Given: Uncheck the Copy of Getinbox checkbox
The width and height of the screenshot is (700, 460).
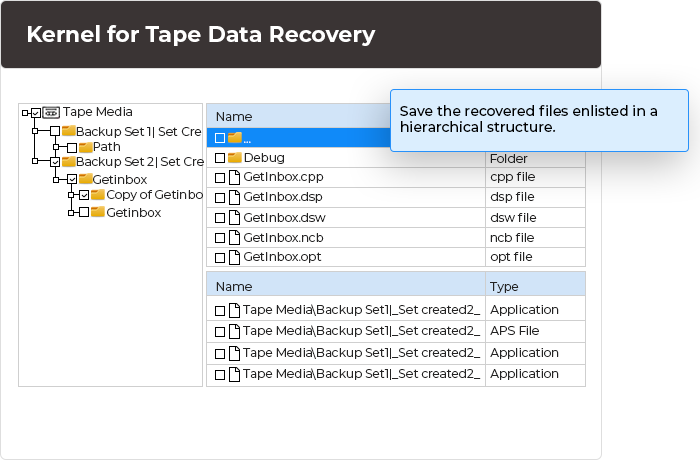Looking at the screenshot, I should pyautogui.click(x=84, y=195).
